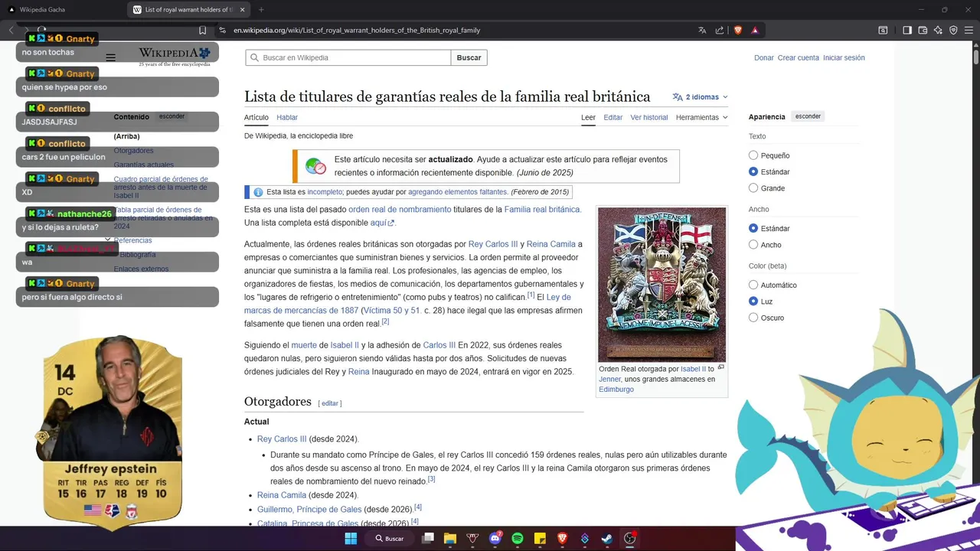Select Grande text size

(753, 188)
